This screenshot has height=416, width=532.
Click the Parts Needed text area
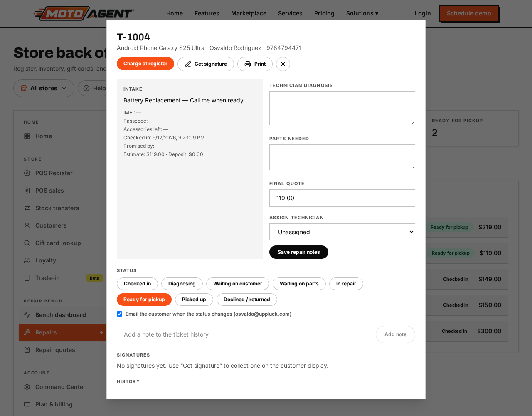(x=342, y=157)
